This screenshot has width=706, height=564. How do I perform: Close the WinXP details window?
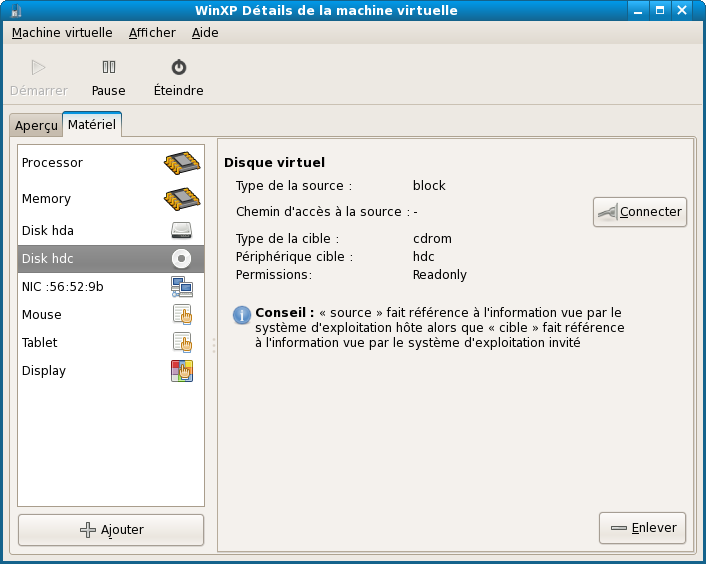click(x=682, y=10)
